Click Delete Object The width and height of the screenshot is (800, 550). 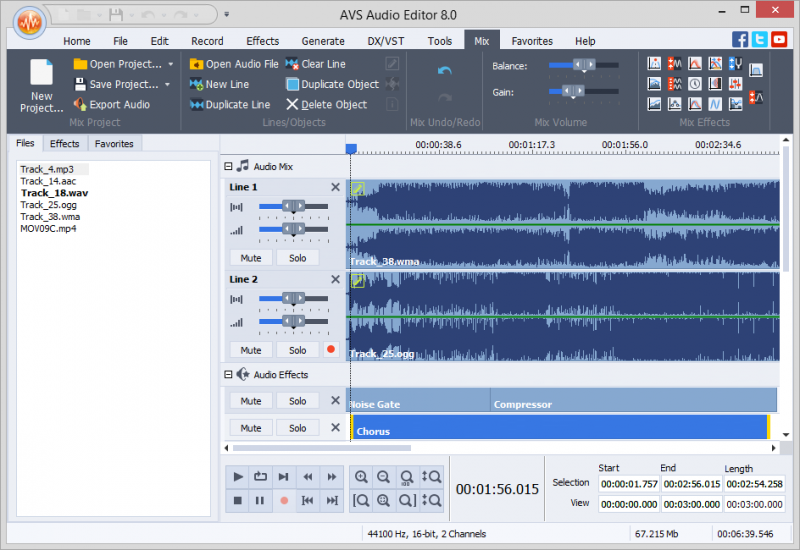327,105
